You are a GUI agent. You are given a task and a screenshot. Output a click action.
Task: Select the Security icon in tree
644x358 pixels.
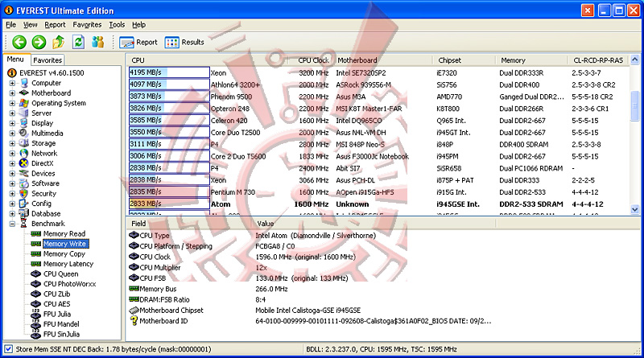pyautogui.click(x=24, y=193)
